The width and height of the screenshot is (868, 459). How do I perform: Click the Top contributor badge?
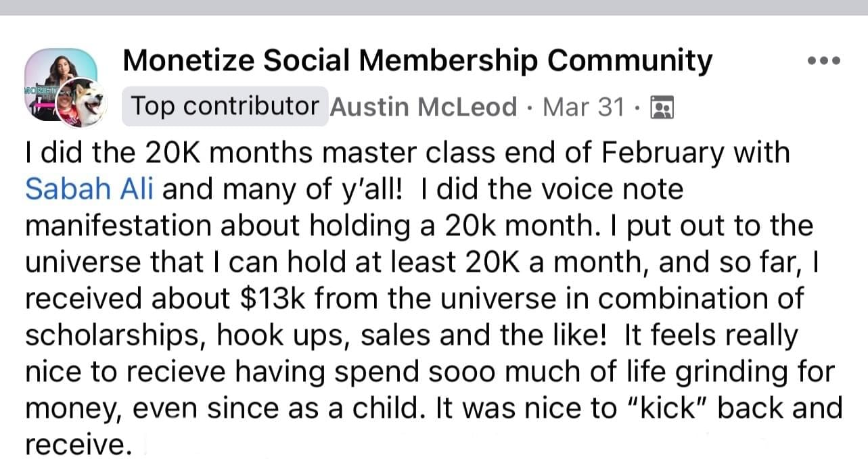point(225,106)
